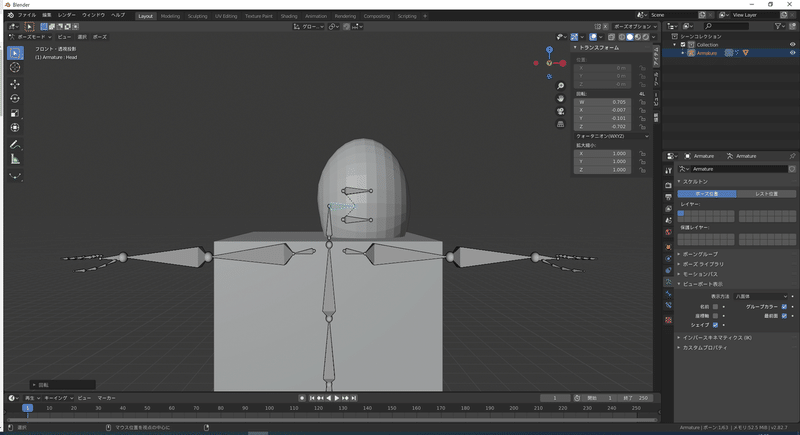Open the ファイル menu

[x=27, y=15]
